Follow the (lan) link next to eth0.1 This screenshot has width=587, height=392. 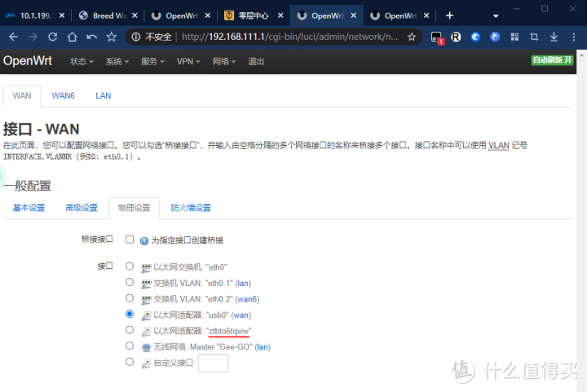point(243,283)
